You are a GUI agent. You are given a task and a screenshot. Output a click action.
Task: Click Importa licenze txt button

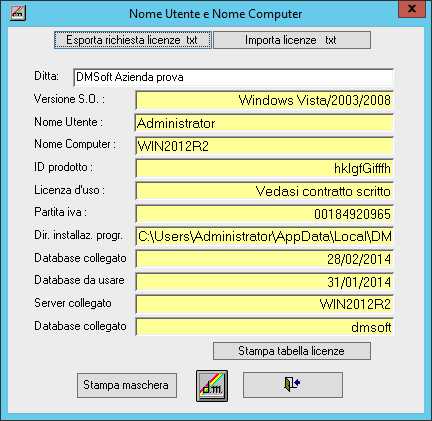(x=292, y=40)
